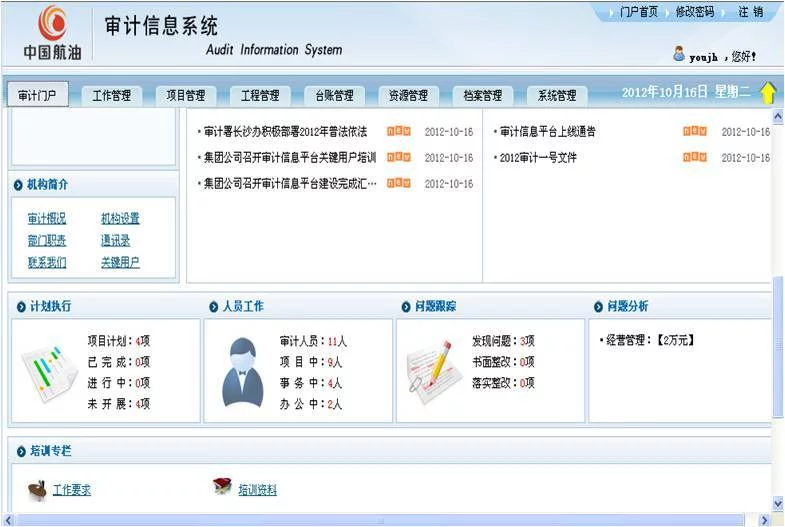
Task: Select the 系统管理 tab
Action: click(557, 96)
